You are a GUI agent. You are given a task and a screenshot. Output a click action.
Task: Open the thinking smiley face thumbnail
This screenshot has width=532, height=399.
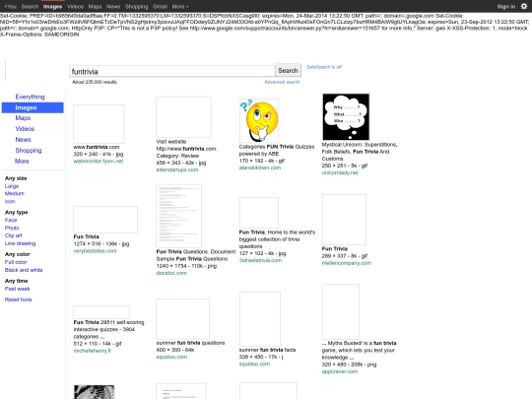point(259,120)
